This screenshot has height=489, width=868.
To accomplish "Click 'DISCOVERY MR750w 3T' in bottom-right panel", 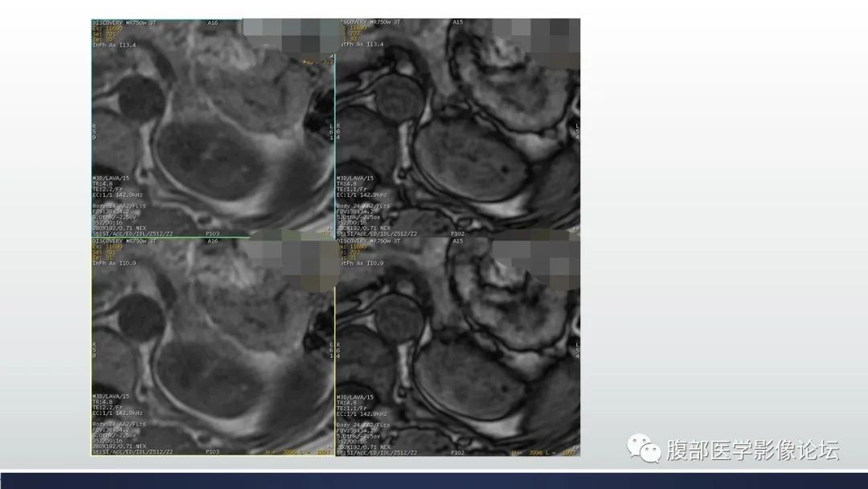I will point(369,241).
